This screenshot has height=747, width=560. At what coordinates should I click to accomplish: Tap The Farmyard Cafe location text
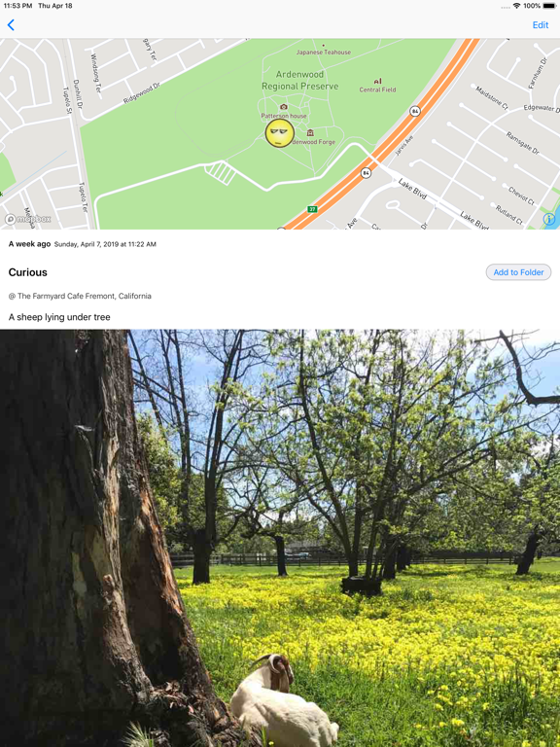tap(80, 296)
